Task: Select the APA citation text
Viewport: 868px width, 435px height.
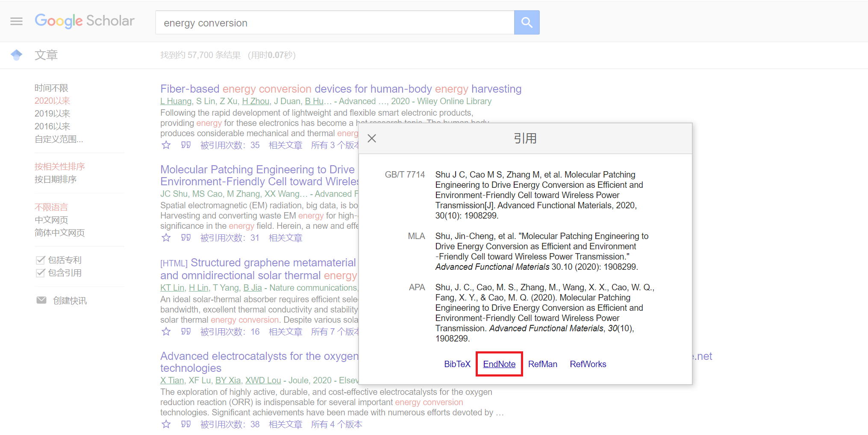Action: tap(545, 313)
